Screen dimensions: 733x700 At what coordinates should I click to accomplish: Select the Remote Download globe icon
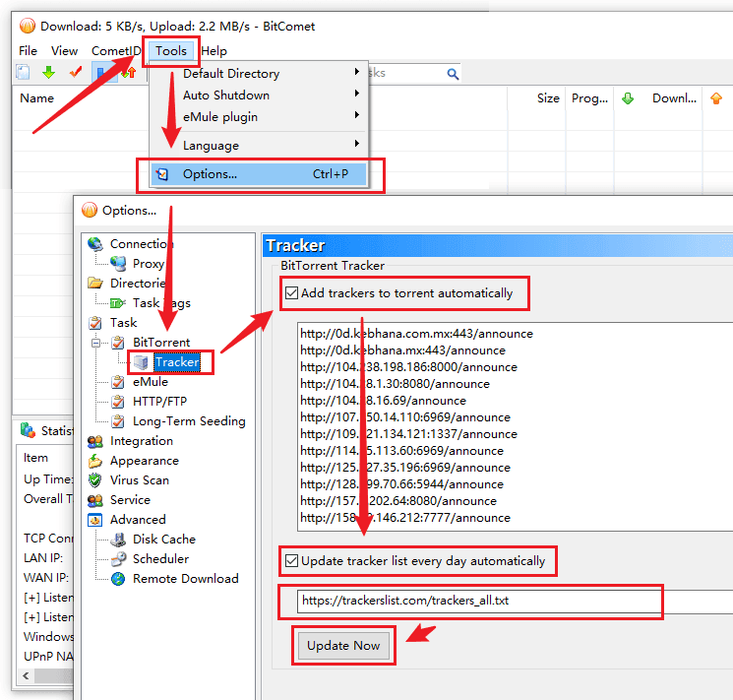tap(117, 579)
